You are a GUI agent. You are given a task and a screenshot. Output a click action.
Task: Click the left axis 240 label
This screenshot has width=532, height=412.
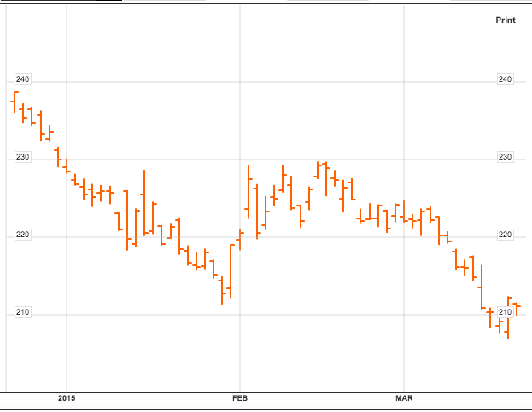pyautogui.click(x=23, y=79)
